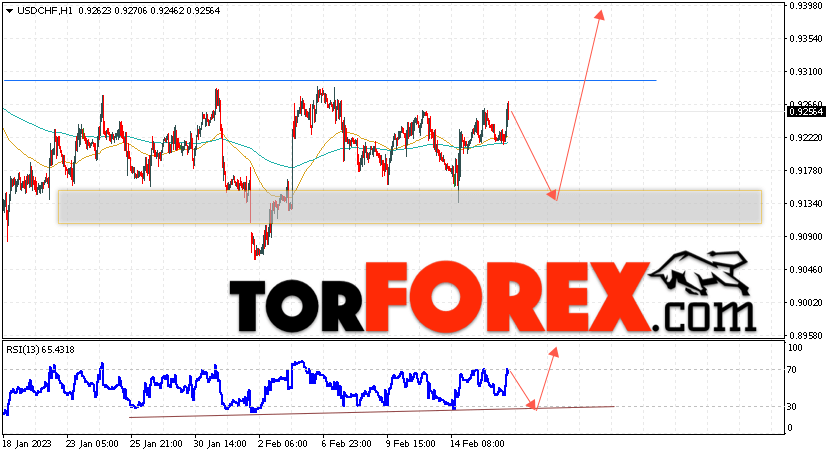Select the time label 2 Feb 06:00
The width and height of the screenshot is (830, 455).
point(283,444)
